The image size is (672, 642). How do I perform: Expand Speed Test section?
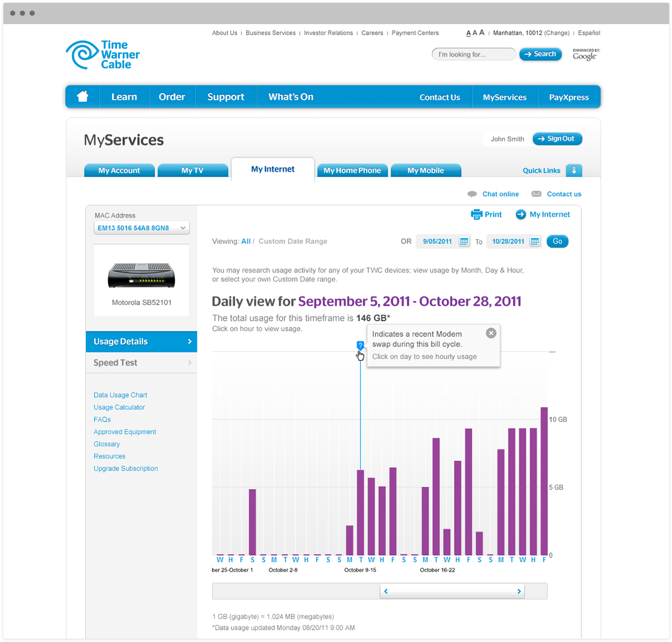pyautogui.click(x=141, y=363)
